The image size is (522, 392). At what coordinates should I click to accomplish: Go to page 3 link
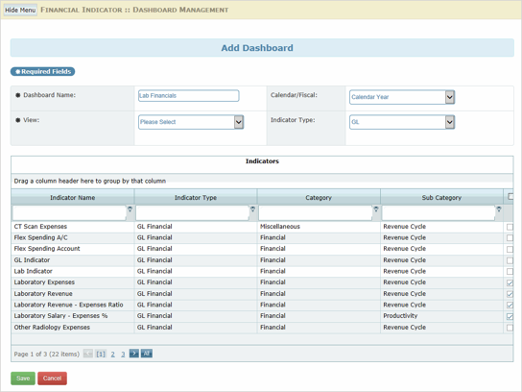pos(123,354)
